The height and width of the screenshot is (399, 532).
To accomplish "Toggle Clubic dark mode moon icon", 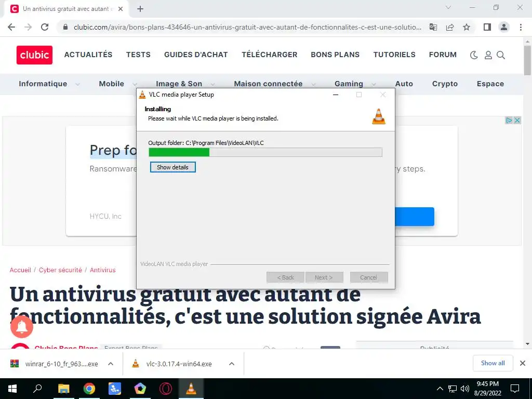I will (x=474, y=55).
